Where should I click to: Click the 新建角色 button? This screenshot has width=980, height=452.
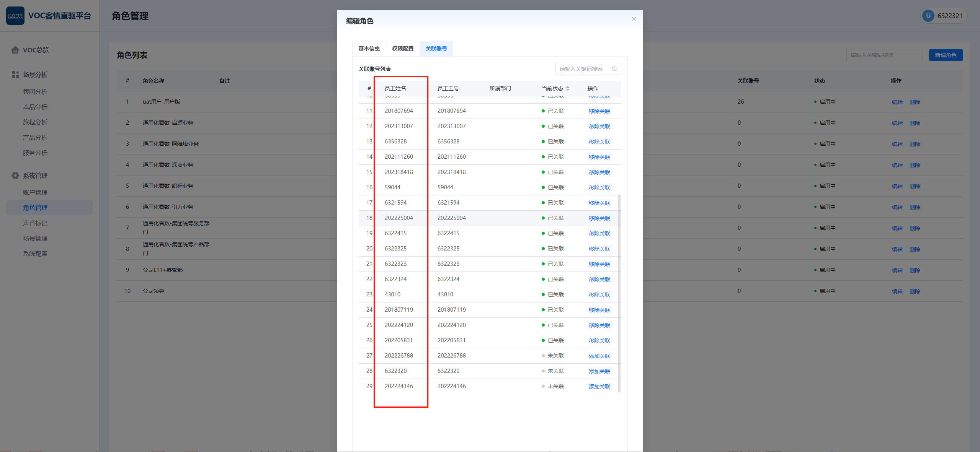pyautogui.click(x=945, y=55)
